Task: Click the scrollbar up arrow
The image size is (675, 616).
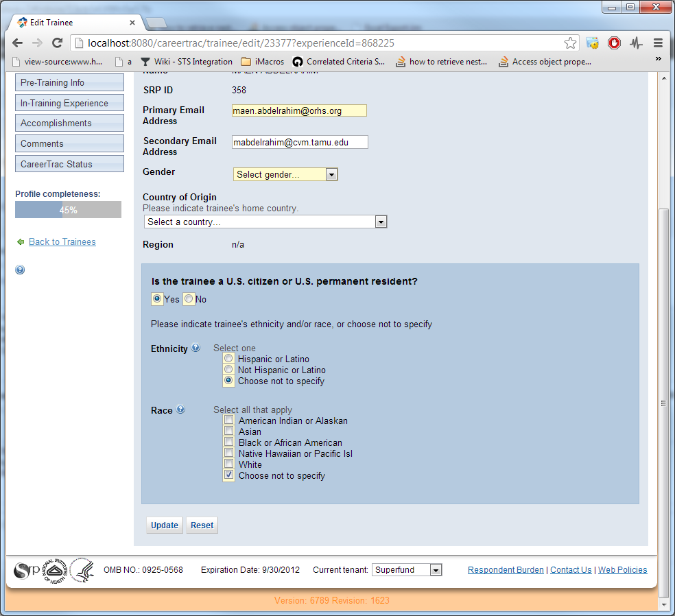Action: pyautogui.click(x=663, y=78)
